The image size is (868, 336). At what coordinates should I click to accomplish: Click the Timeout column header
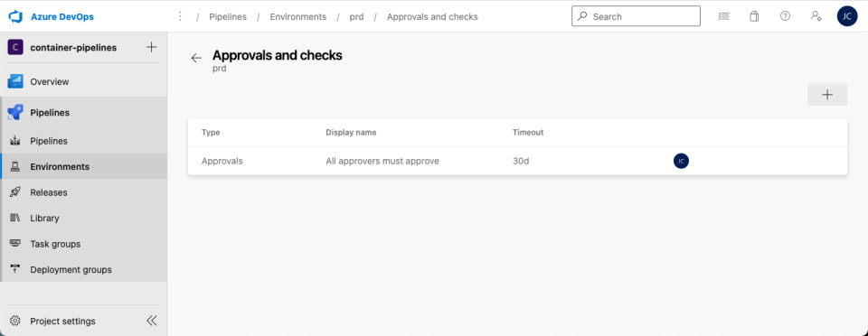pyautogui.click(x=527, y=133)
